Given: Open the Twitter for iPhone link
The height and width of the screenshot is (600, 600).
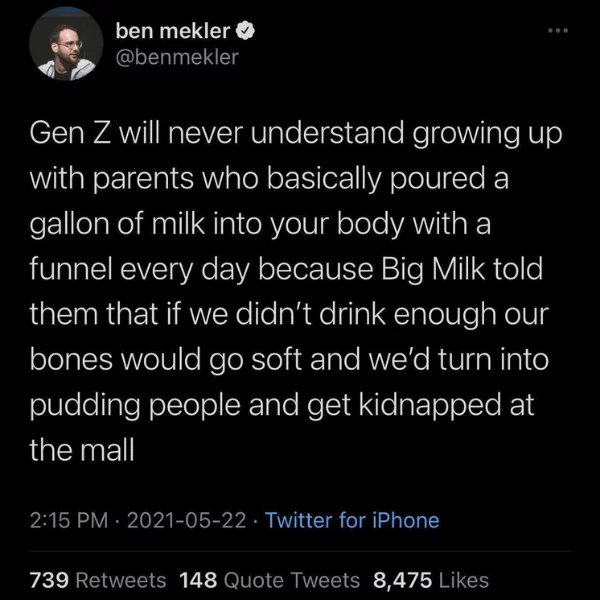Looking at the screenshot, I should [352, 520].
